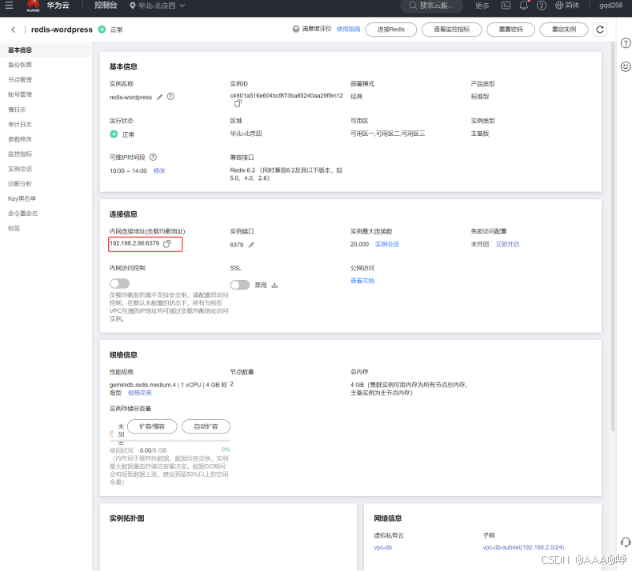Open the CloudShell terminal icon
This screenshot has height=571, width=632.
click(505, 6)
